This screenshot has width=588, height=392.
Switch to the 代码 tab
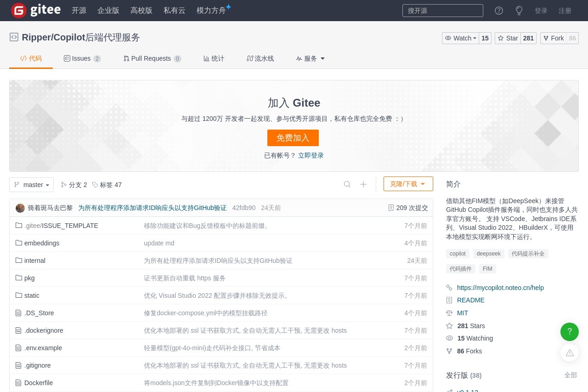point(31,58)
